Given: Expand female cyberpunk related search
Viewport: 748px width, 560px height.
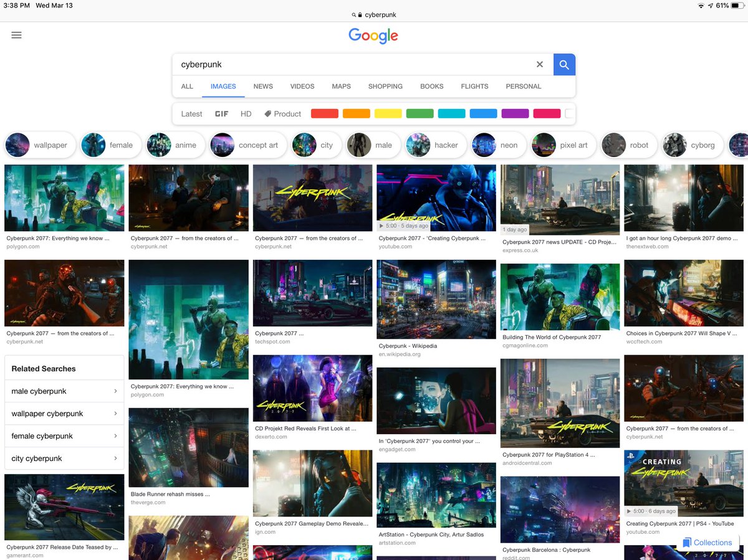Looking at the screenshot, I should point(64,436).
